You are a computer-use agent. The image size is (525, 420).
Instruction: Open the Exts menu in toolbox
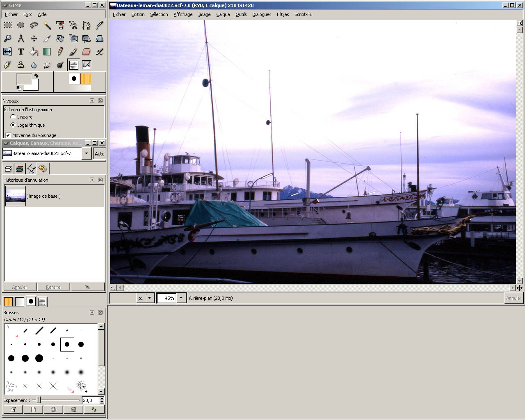(x=27, y=14)
